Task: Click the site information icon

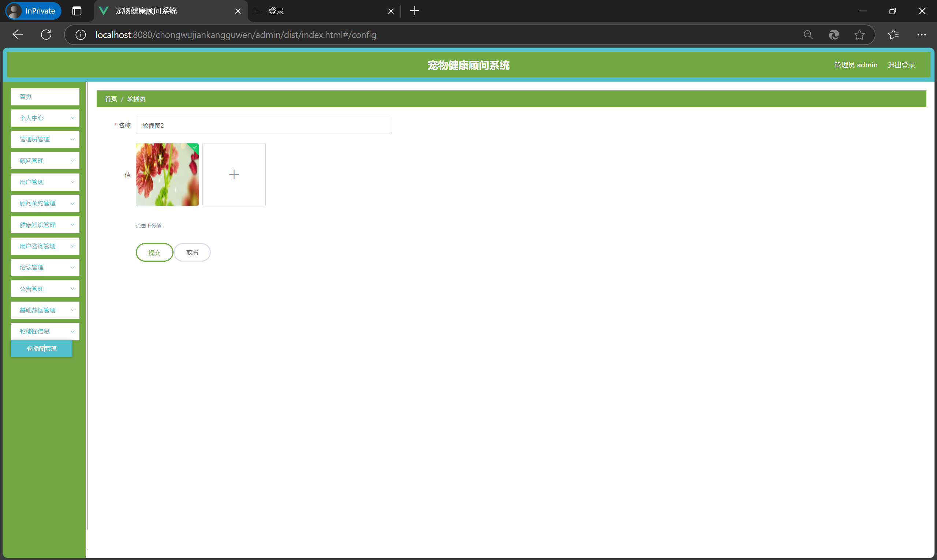Action: [81, 35]
